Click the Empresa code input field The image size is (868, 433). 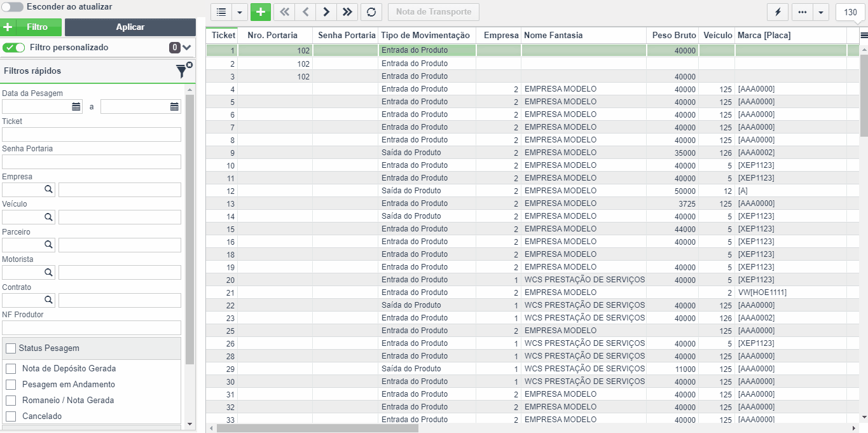(x=22, y=189)
